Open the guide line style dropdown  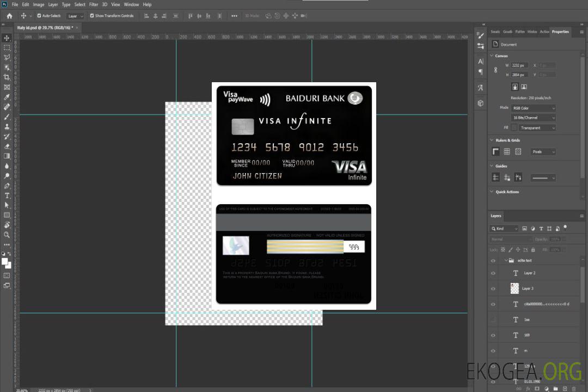click(x=543, y=178)
